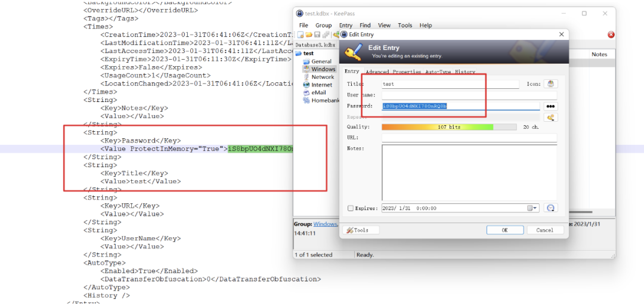The image size is (644, 306).
Task: Click the '1 of 1 selected' status text
Action: point(314,255)
